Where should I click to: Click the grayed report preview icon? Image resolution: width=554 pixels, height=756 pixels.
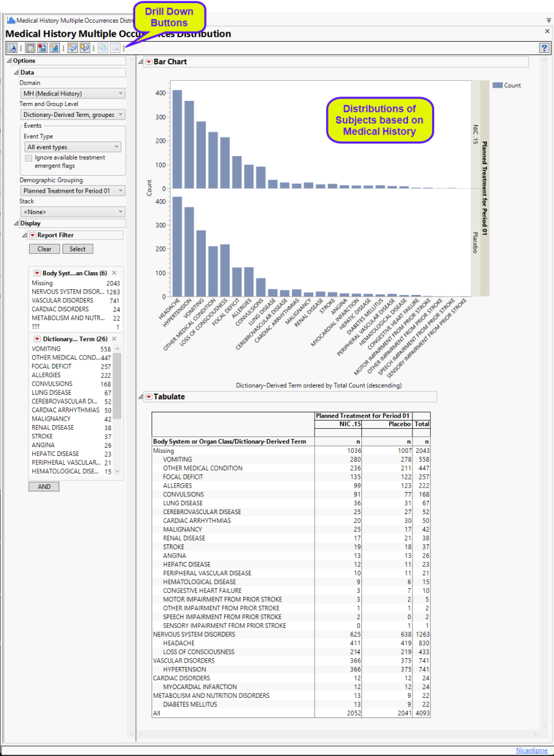[x=114, y=47]
